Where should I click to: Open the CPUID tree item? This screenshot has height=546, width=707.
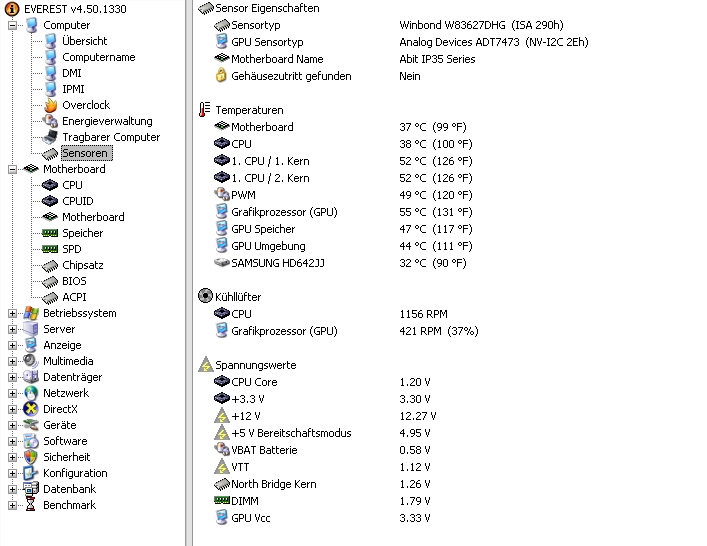78,201
